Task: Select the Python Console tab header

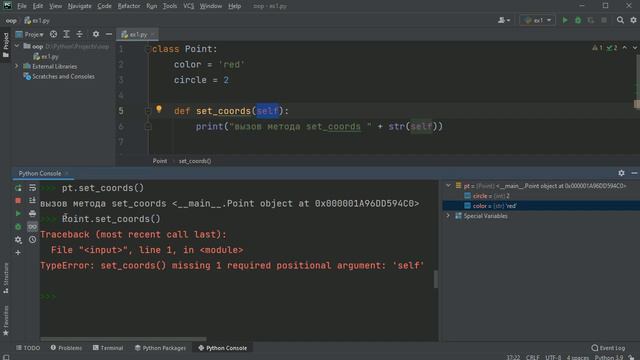Action: pyautogui.click(x=40, y=173)
